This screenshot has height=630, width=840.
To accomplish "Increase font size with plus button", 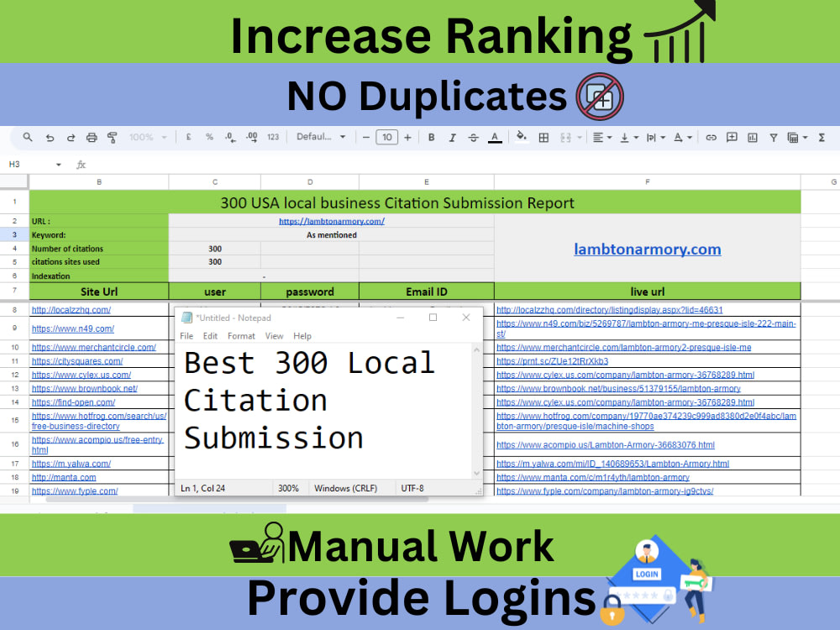I will tap(407, 138).
